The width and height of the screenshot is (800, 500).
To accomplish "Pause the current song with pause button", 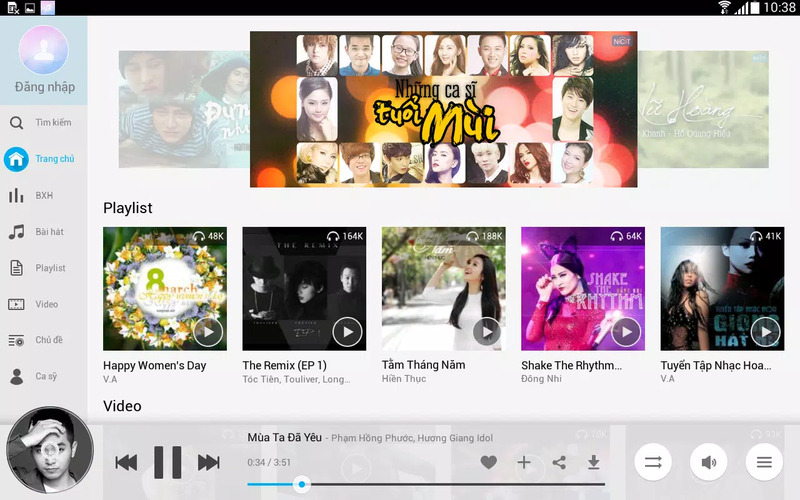I will point(168,462).
